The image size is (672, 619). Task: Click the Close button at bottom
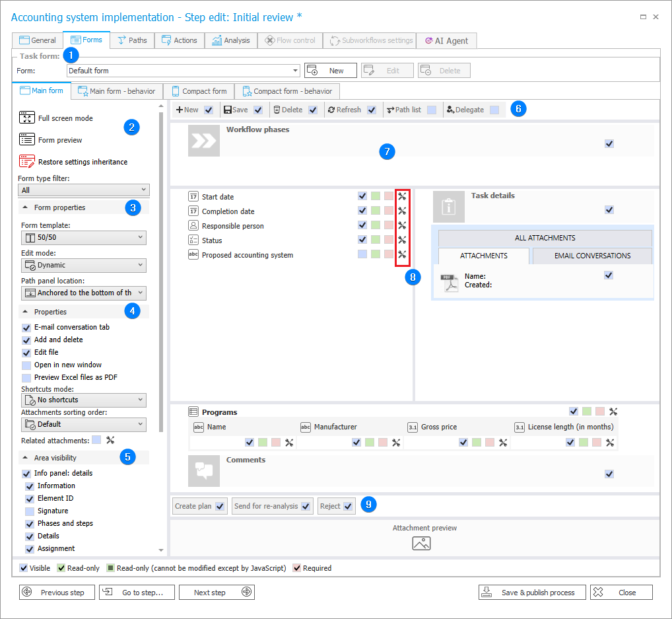click(x=621, y=593)
